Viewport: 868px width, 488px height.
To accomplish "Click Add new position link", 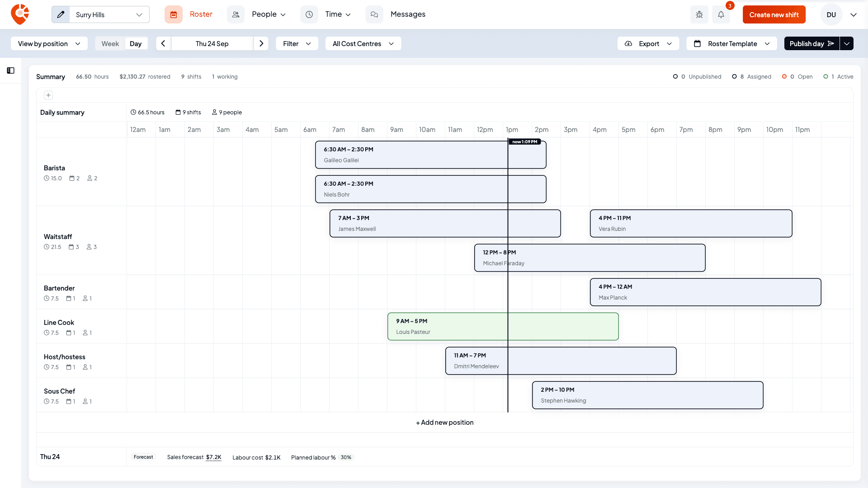I will [445, 422].
